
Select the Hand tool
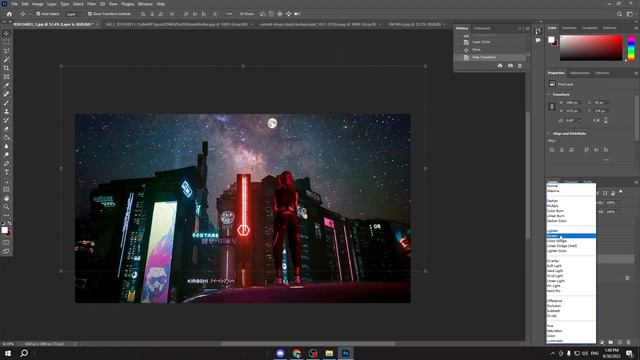tap(6, 198)
